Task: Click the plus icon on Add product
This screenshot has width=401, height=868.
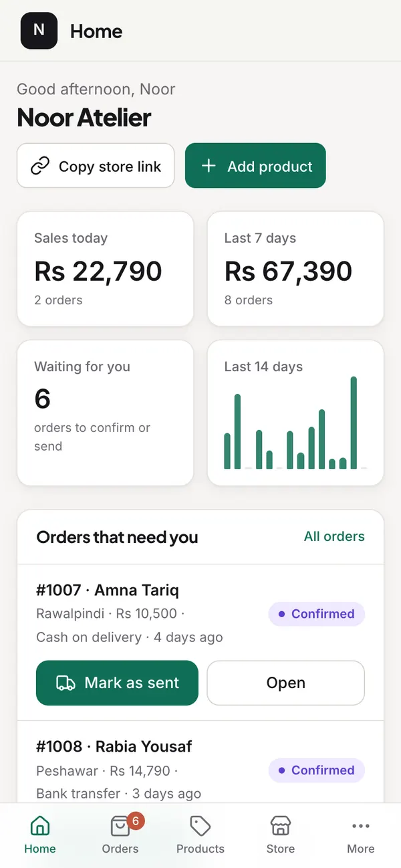Action: (x=209, y=166)
